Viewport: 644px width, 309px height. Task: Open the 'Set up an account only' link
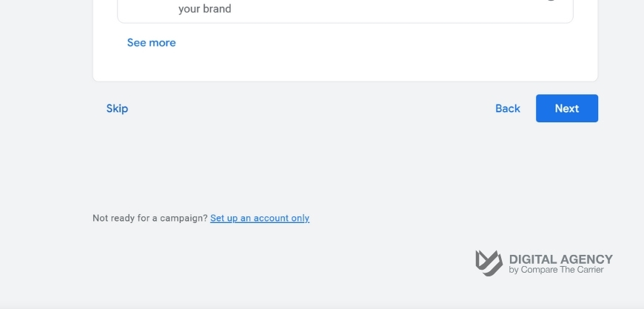260,218
